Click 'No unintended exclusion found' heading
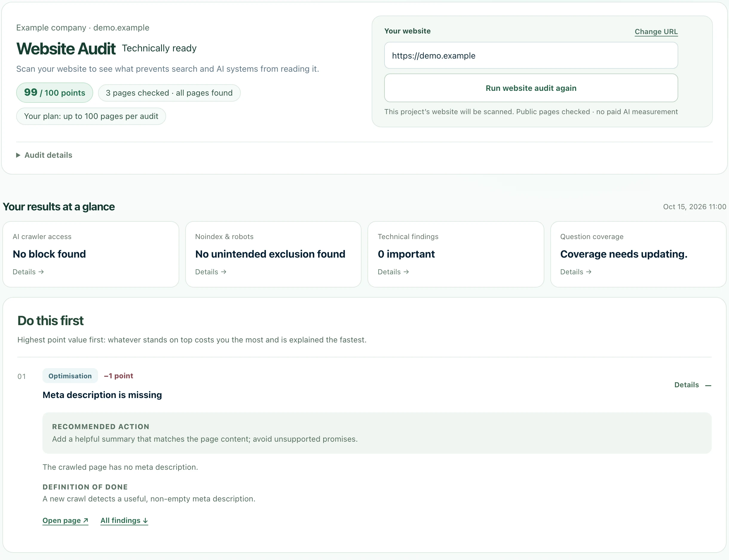The height and width of the screenshot is (560, 729). [x=270, y=254]
